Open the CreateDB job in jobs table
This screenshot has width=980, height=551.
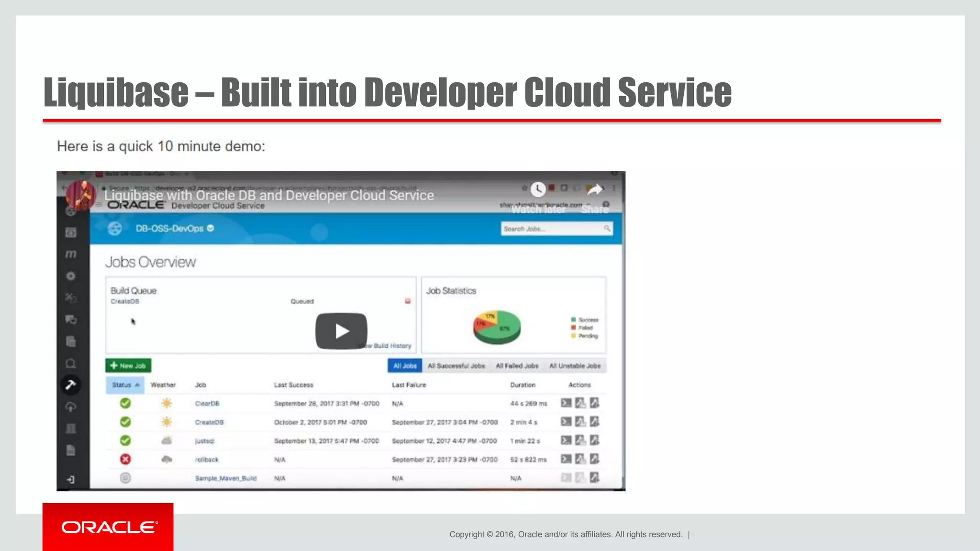tap(209, 422)
